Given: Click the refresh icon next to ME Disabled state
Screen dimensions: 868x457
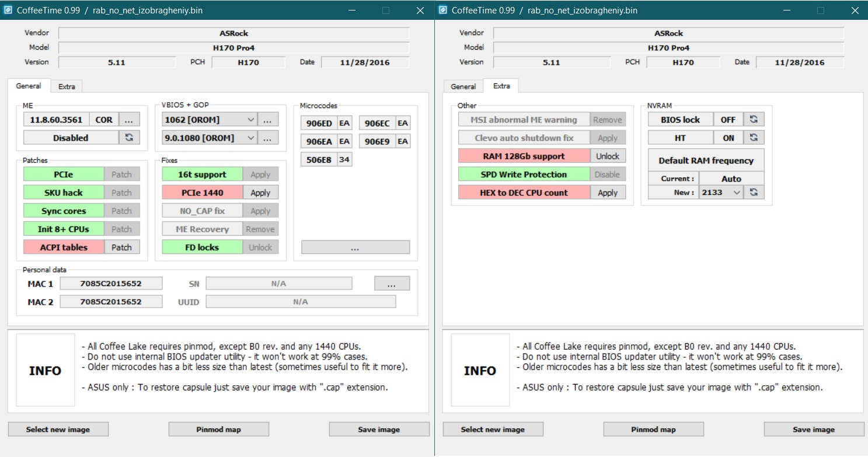Looking at the screenshot, I should pyautogui.click(x=129, y=138).
